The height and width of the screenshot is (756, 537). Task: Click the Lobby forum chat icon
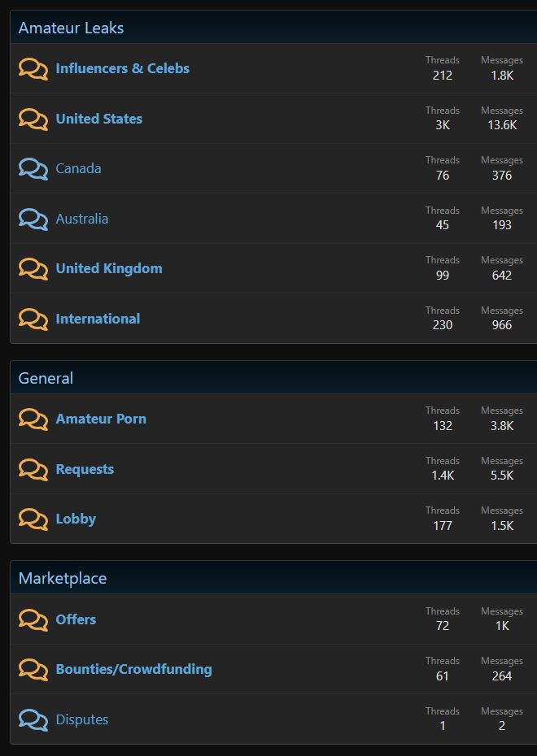pyautogui.click(x=33, y=519)
